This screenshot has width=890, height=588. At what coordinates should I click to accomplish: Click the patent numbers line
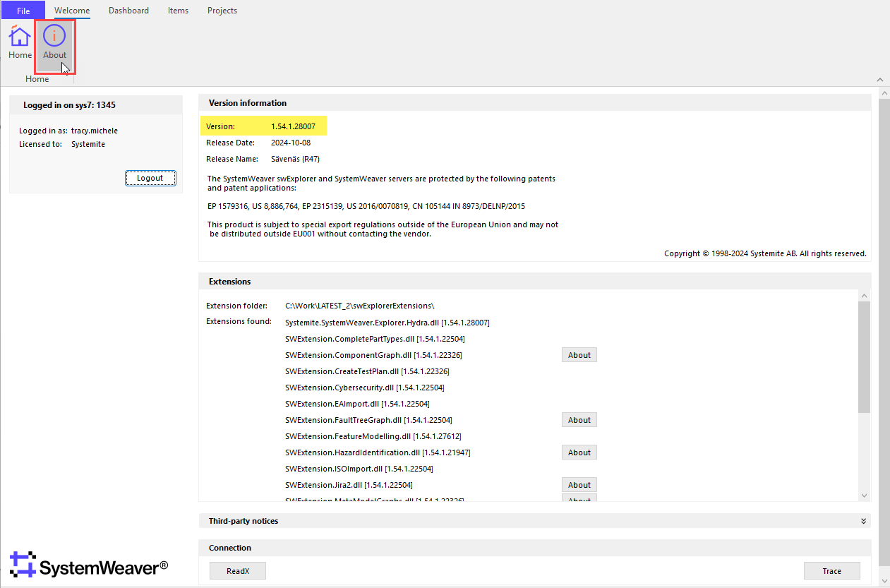point(366,206)
